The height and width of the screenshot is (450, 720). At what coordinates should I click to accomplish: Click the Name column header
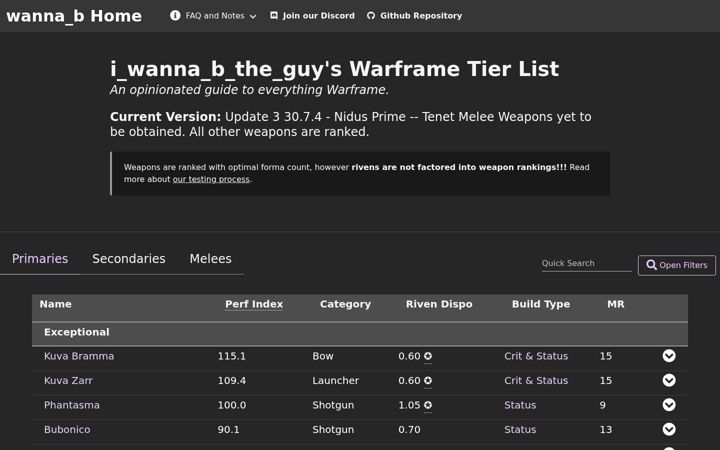click(56, 304)
